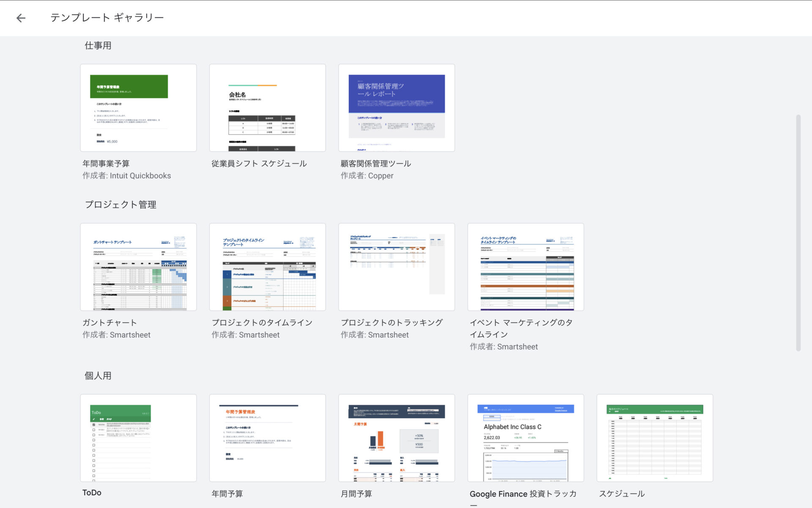Open the ToDo template
The height and width of the screenshot is (508, 812).
pos(138,437)
